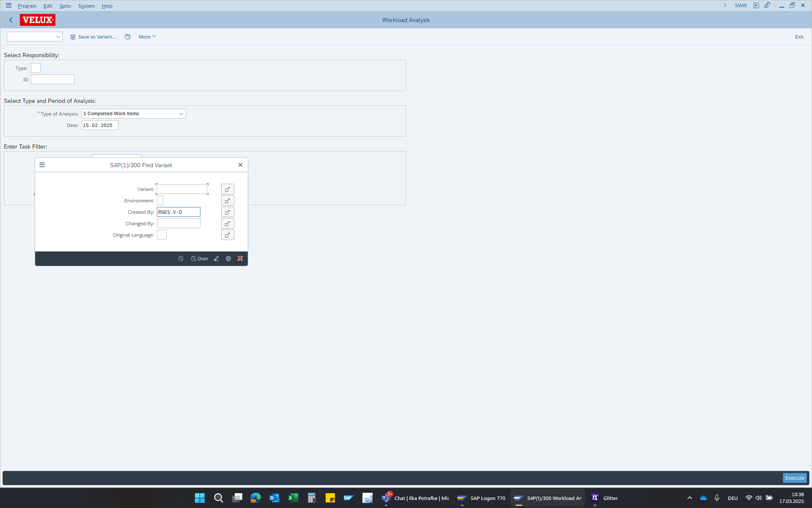The width and height of the screenshot is (812, 508).
Task: Click the pencil edit icon in the dialog footer
Action: point(217,259)
